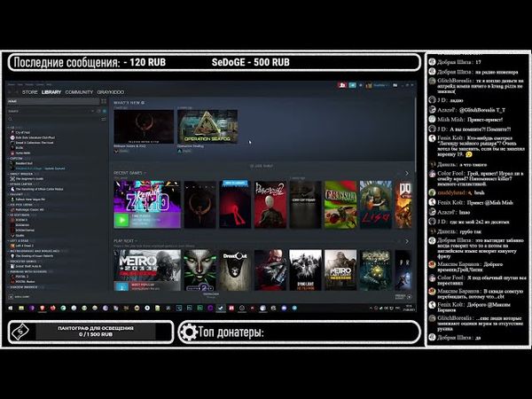
Task: Open the Steam menu in menu bar
Action: [12, 84]
